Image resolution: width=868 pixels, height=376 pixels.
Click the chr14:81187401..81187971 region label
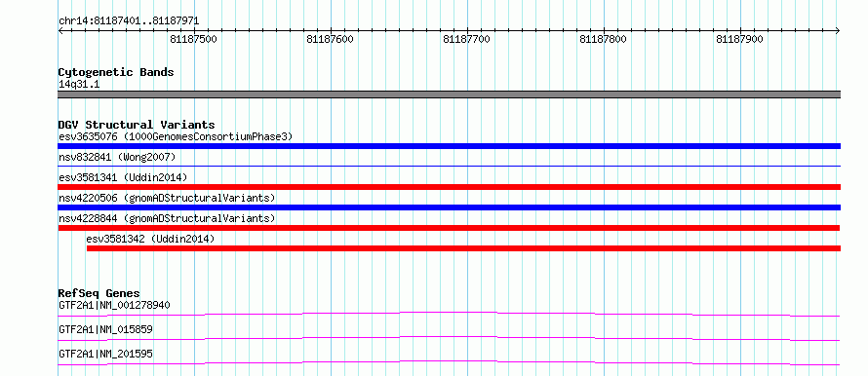coord(129,21)
